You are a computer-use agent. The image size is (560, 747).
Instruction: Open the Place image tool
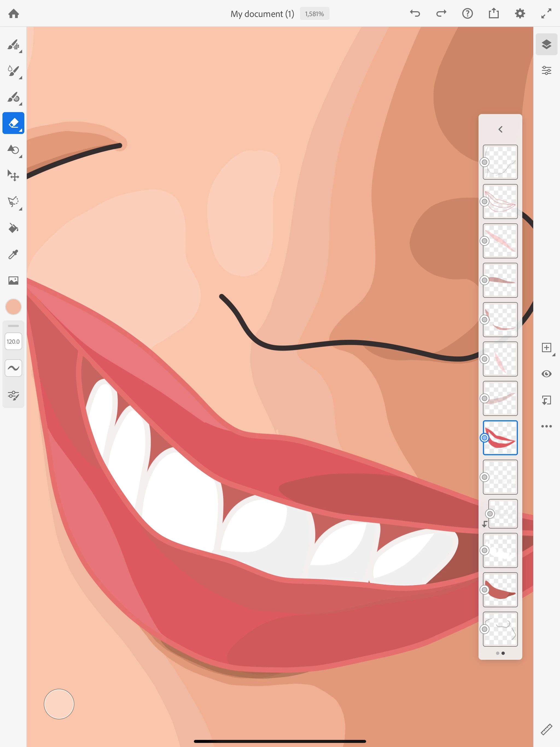13,280
